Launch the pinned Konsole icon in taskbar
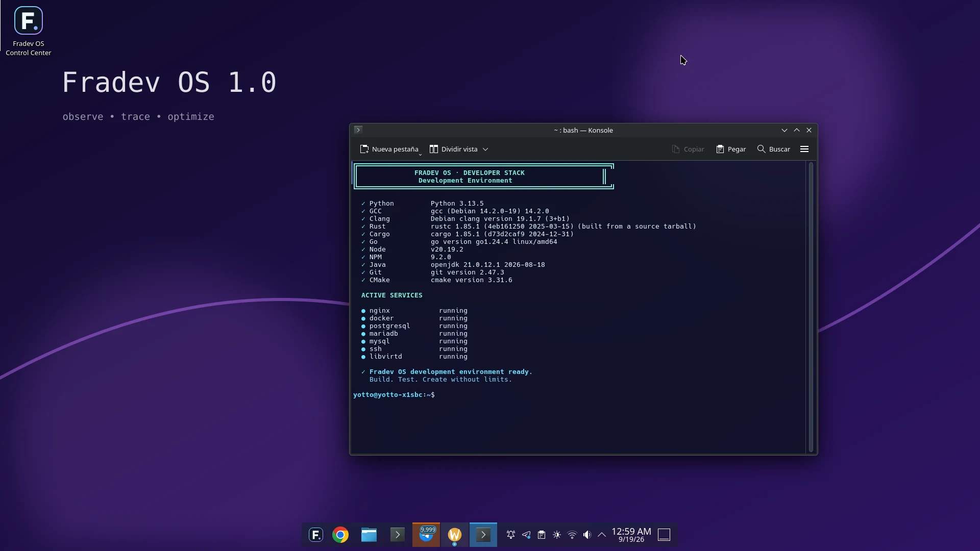 (x=398, y=535)
